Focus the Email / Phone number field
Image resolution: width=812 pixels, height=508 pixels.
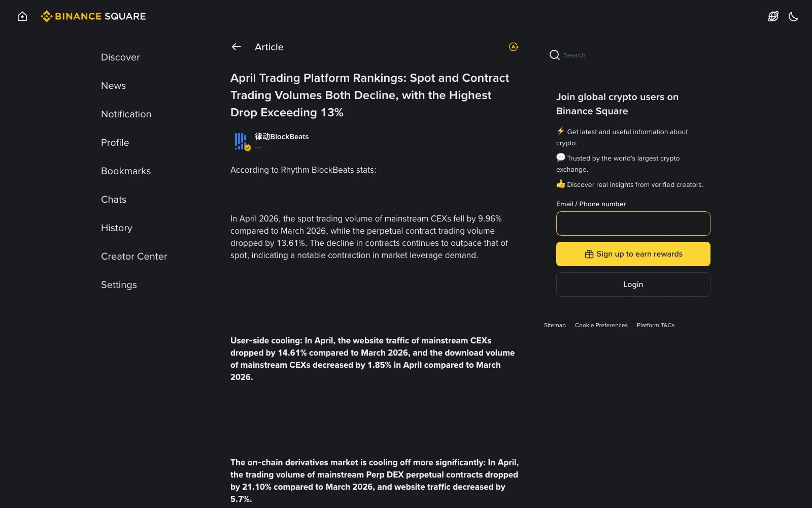pyautogui.click(x=633, y=224)
